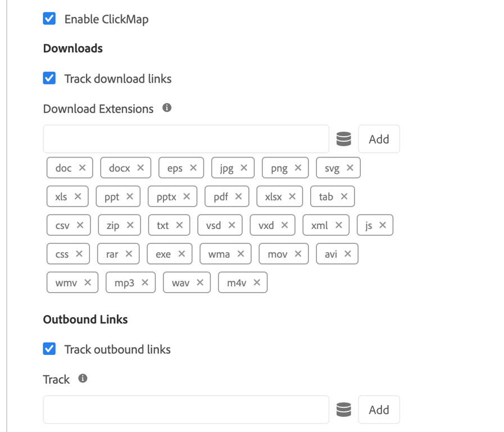Click Add button for outbound Track field
The image size is (504, 432).
tap(379, 410)
